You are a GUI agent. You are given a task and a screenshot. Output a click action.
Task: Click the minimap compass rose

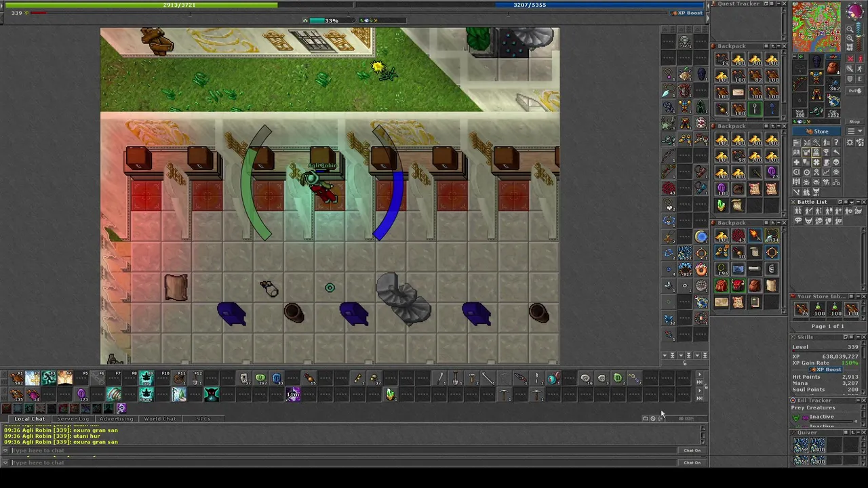pos(854,12)
